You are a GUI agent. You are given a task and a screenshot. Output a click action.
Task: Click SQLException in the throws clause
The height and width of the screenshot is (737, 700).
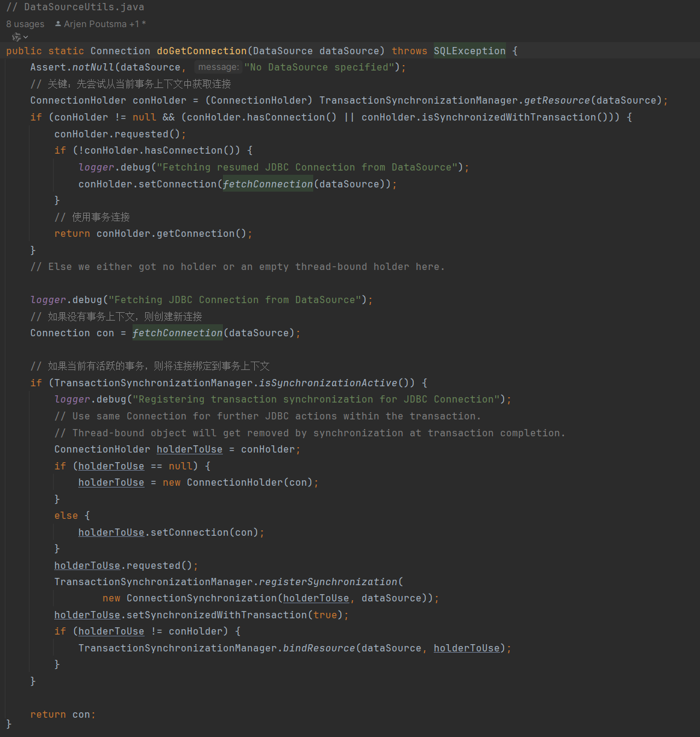pos(470,51)
